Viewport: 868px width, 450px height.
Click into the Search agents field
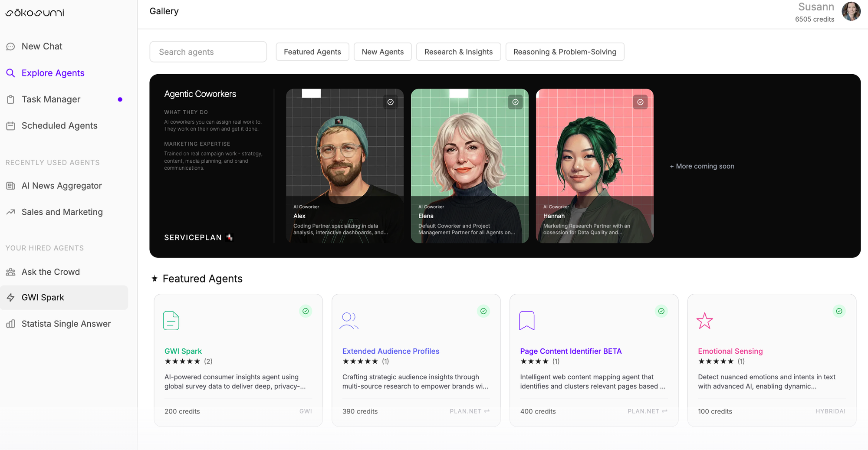tap(208, 52)
